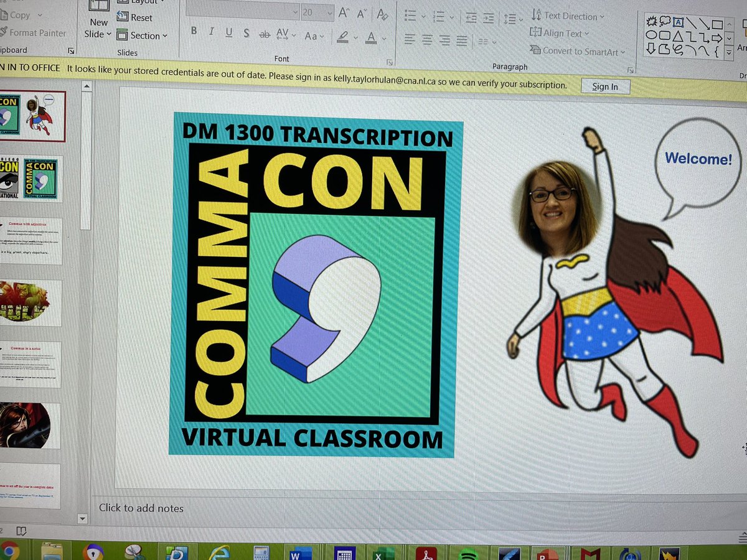Insert a text box shape
This screenshot has width=747, height=560.
pos(679,22)
